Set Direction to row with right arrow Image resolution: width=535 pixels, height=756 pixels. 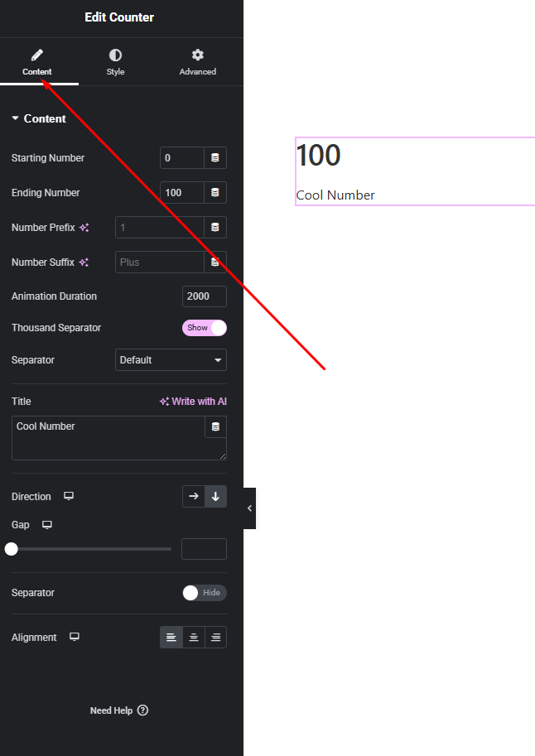click(x=194, y=497)
